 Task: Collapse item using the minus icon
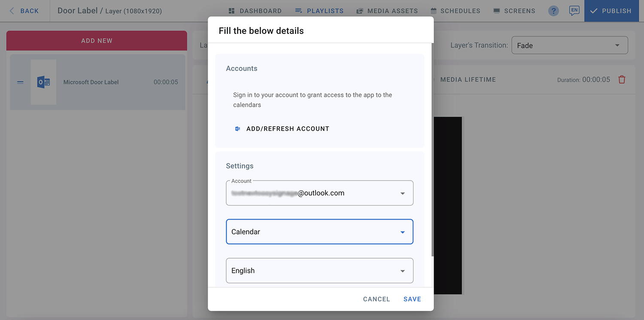tap(20, 82)
